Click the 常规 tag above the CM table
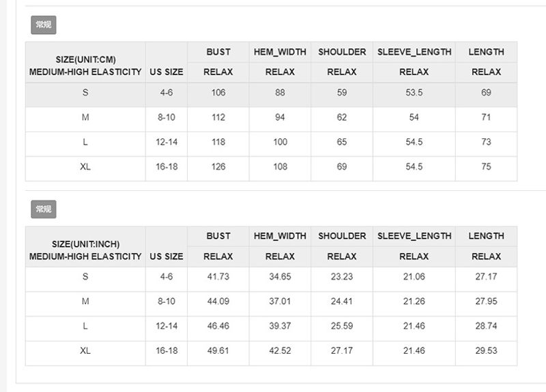This screenshot has height=392, width=546. click(44, 25)
